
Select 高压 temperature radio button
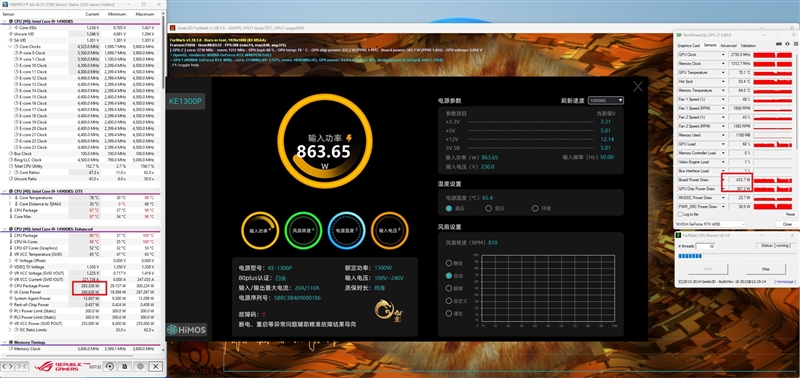449,208
